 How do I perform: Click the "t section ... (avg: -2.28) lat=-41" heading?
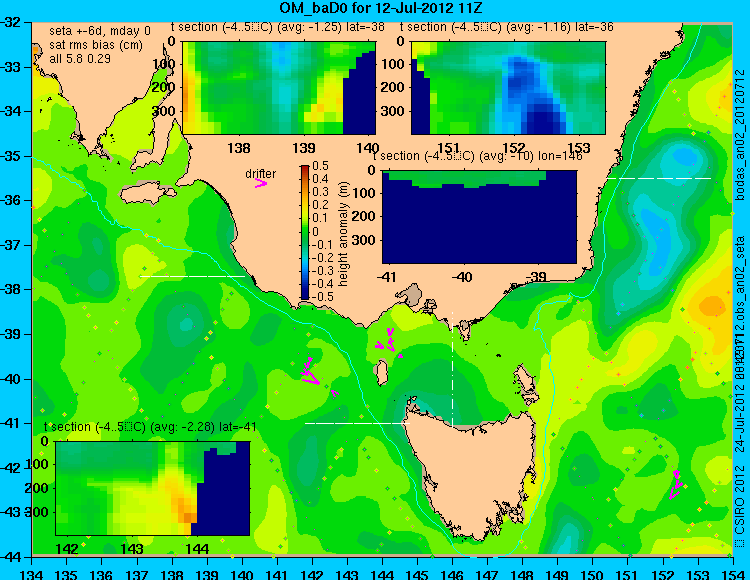[x=150, y=427]
